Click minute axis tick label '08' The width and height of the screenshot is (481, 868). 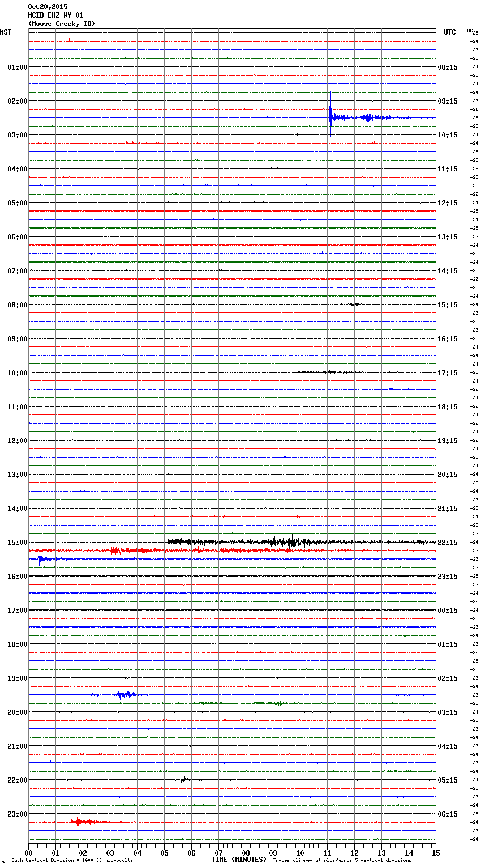(x=246, y=852)
